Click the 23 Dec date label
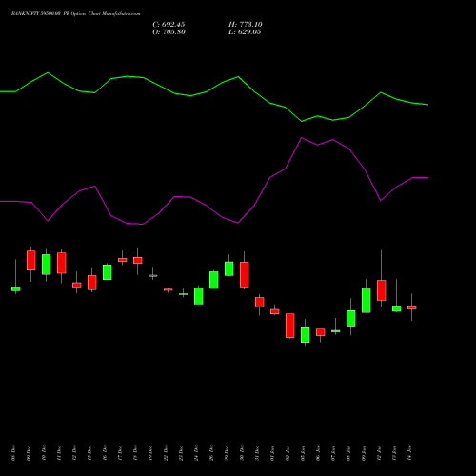The image size is (476, 476). 181,453
